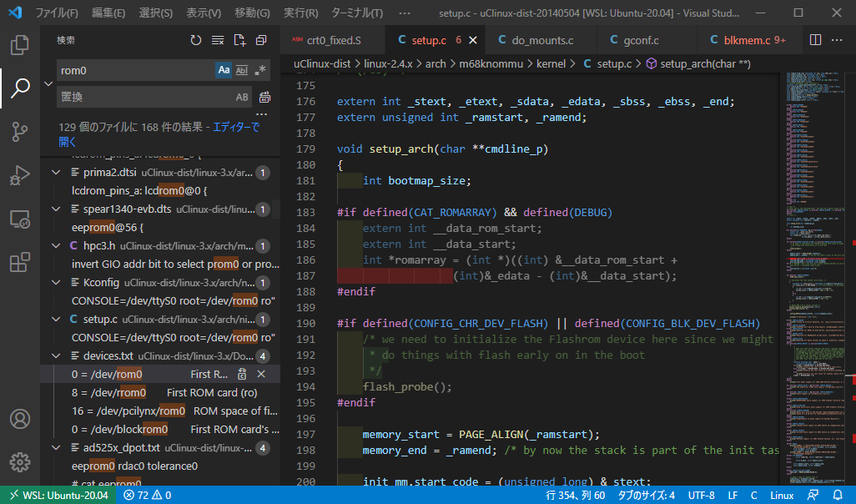This screenshot has width=856, height=504.
Task: Click WSL: Ubuntu-20.04 remote indicator
Action: pyautogui.click(x=58, y=495)
